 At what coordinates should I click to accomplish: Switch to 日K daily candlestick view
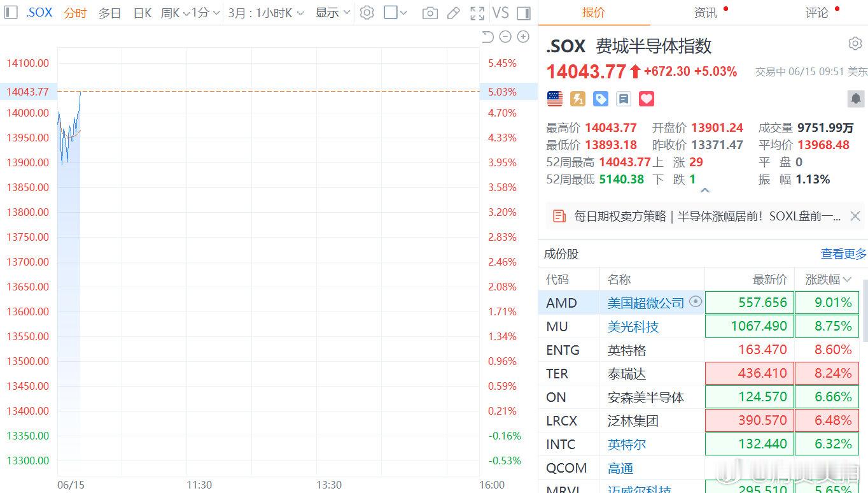pyautogui.click(x=143, y=13)
